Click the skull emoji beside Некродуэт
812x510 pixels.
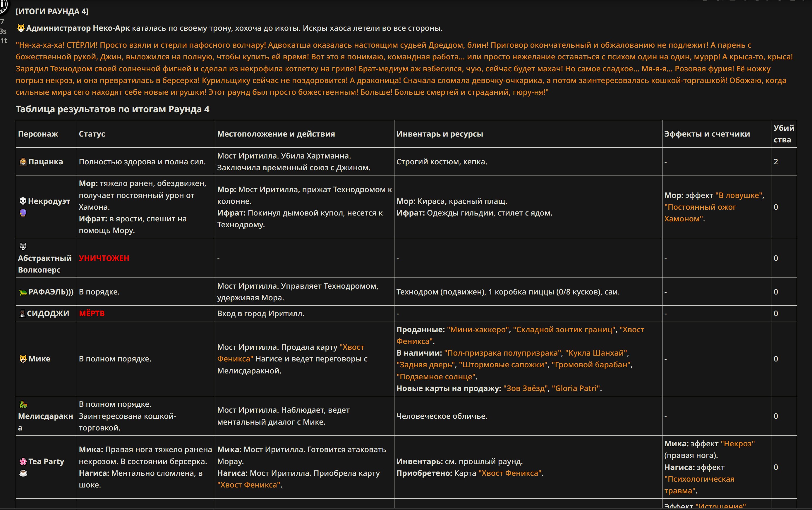click(23, 201)
